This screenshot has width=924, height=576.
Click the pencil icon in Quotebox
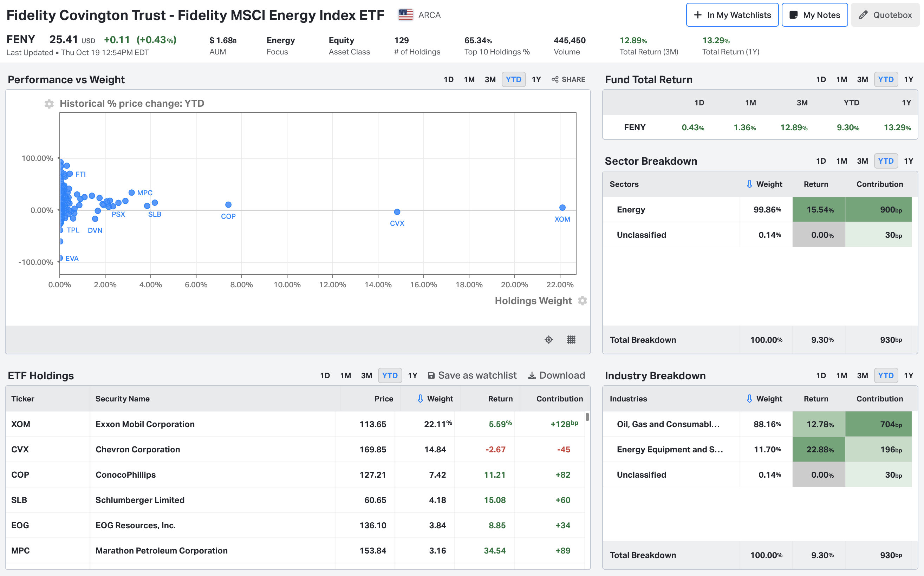pyautogui.click(x=863, y=15)
